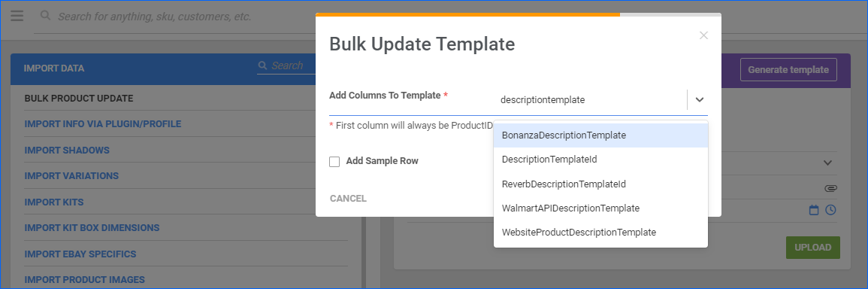Open the clock time picker icon

[830, 210]
